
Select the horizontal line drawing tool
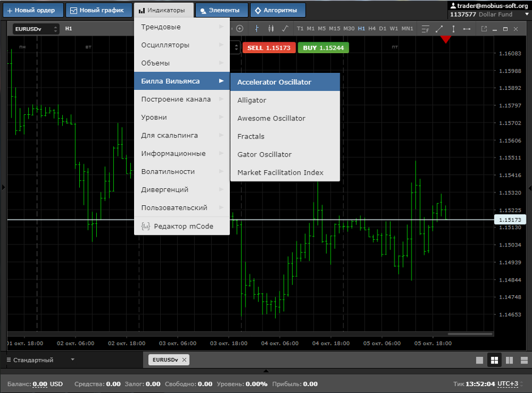click(x=467, y=29)
